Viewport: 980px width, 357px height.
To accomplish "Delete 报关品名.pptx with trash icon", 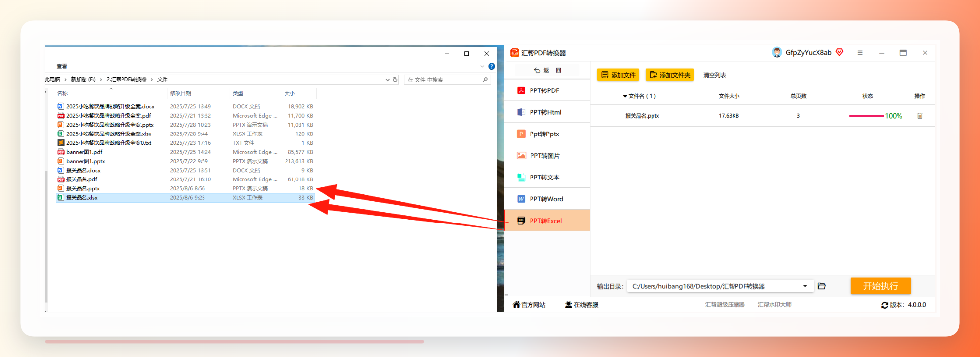I will point(920,116).
